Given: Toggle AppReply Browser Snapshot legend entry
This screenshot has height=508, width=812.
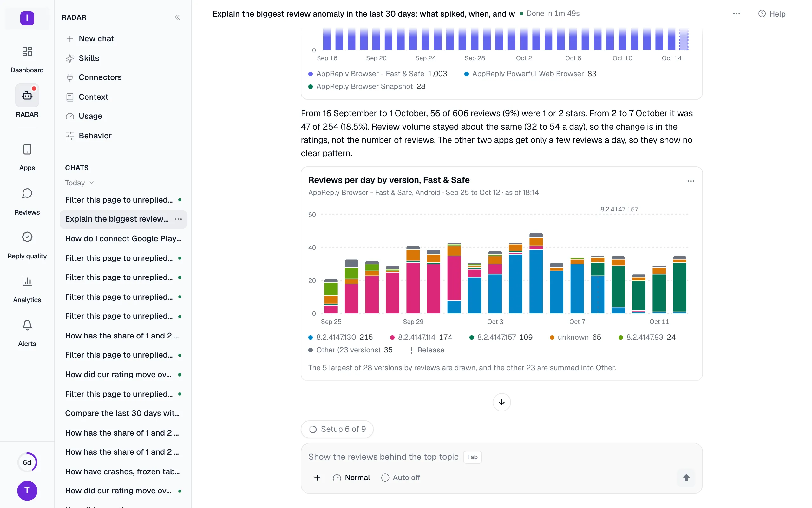Looking at the screenshot, I should tap(367, 86).
